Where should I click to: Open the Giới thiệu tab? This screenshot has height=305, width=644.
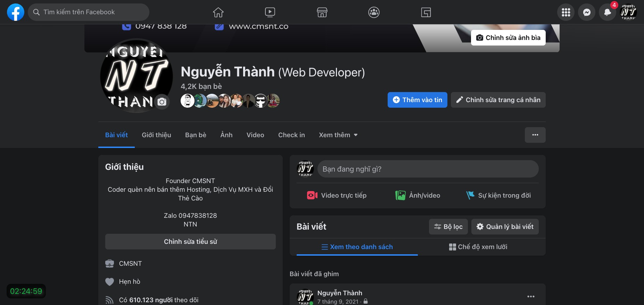pyautogui.click(x=156, y=135)
